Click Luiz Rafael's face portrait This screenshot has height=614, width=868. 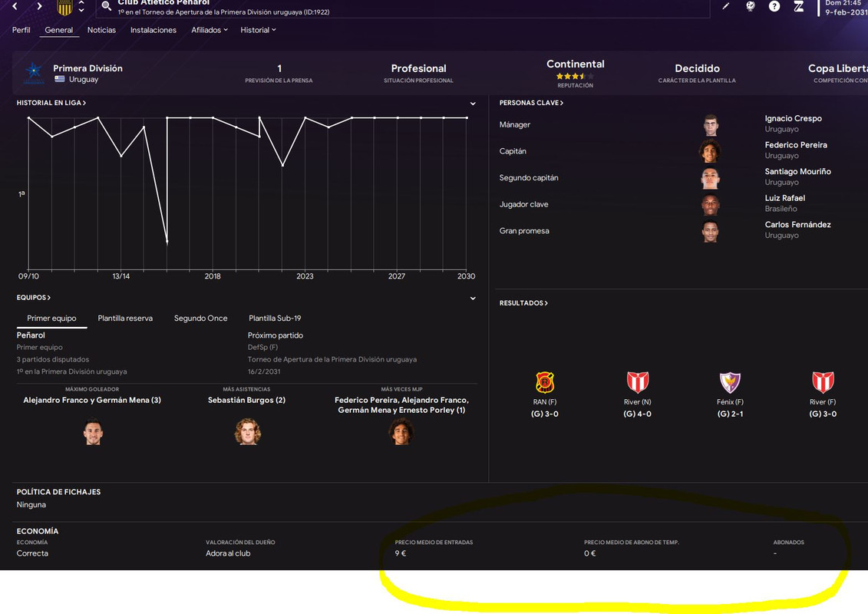pos(710,205)
